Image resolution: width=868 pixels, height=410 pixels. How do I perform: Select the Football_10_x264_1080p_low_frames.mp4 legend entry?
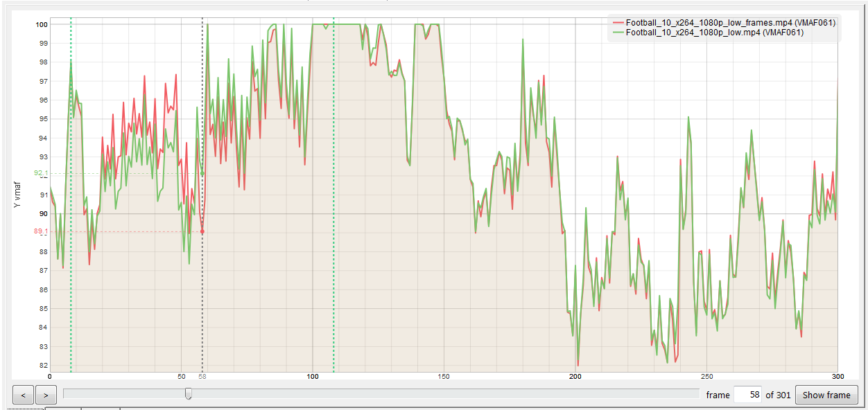pos(723,22)
